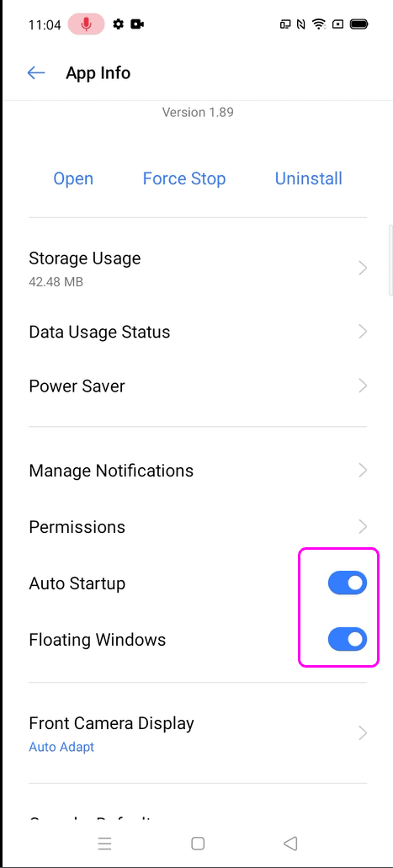Open Data Usage Status chevron

tap(363, 332)
